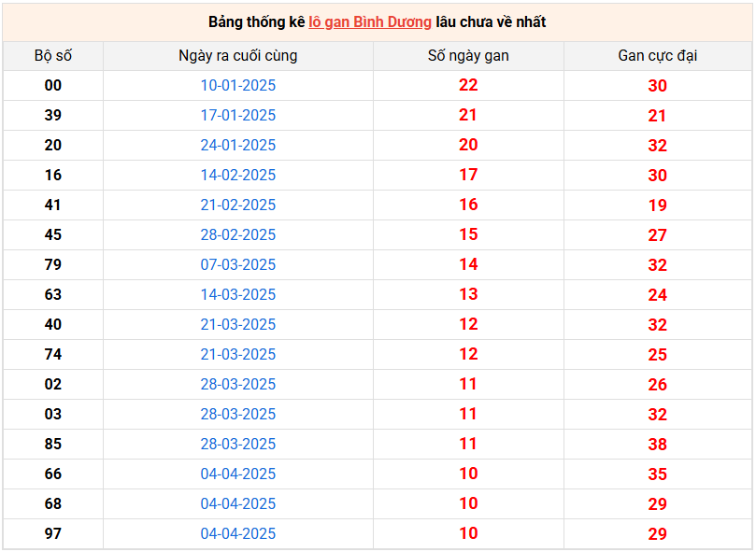Image resolution: width=756 pixels, height=552 pixels.
Task: Open 28-03-2025 in the row for 02
Action: 238,384
